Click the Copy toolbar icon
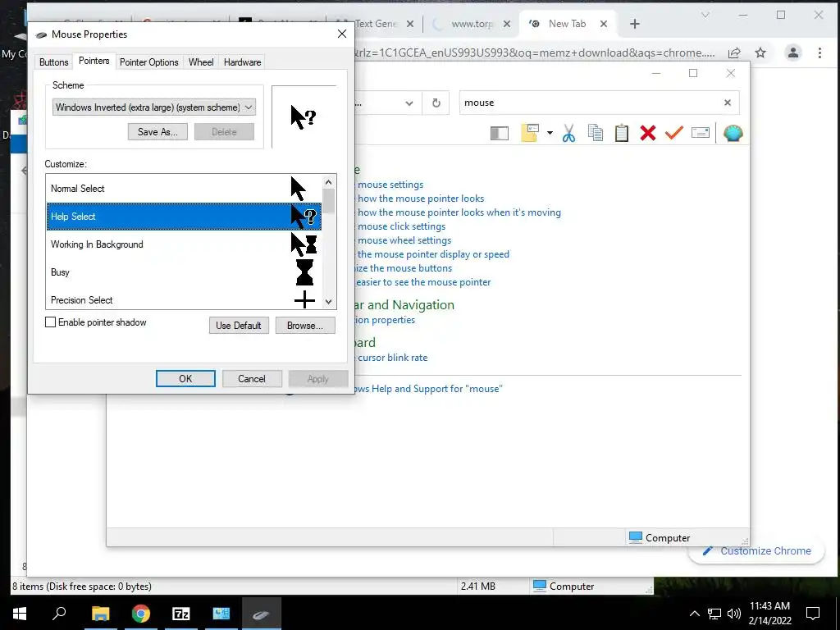 (x=596, y=133)
